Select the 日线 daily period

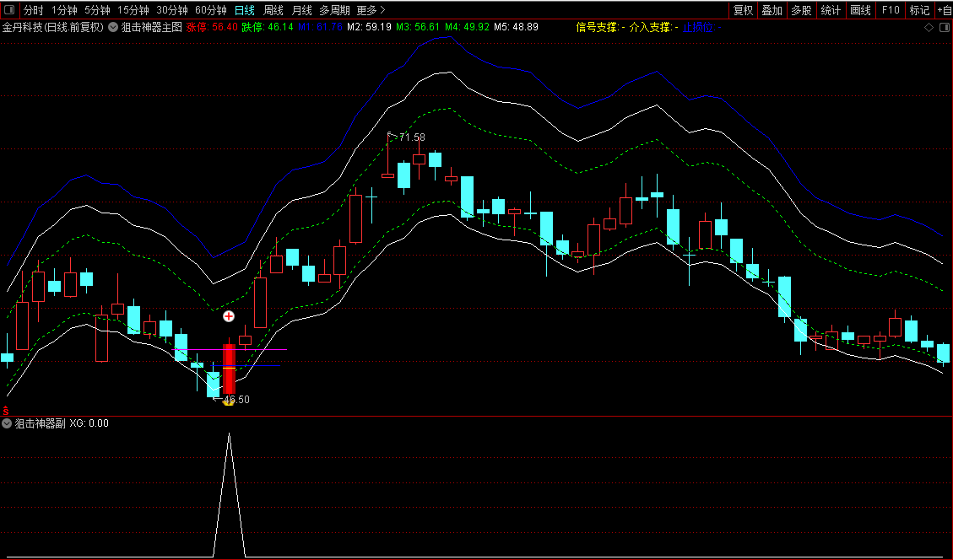click(244, 10)
